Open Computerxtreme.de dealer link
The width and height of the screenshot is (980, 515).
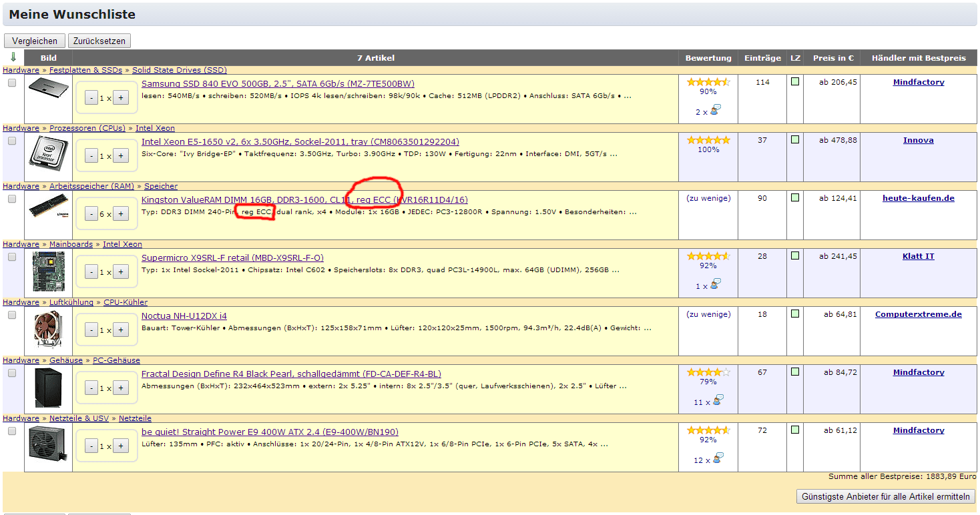(919, 314)
